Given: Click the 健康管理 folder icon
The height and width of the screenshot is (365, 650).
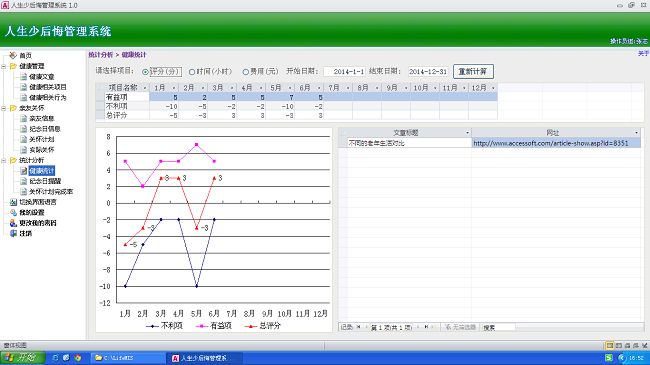Looking at the screenshot, I should click(x=13, y=66).
